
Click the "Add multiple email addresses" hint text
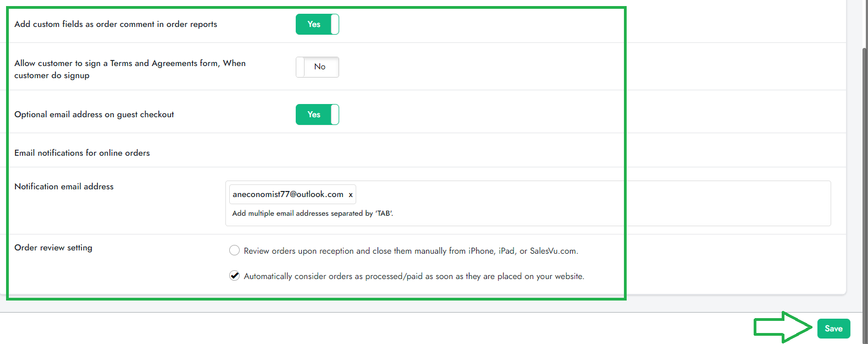pyautogui.click(x=312, y=214)
